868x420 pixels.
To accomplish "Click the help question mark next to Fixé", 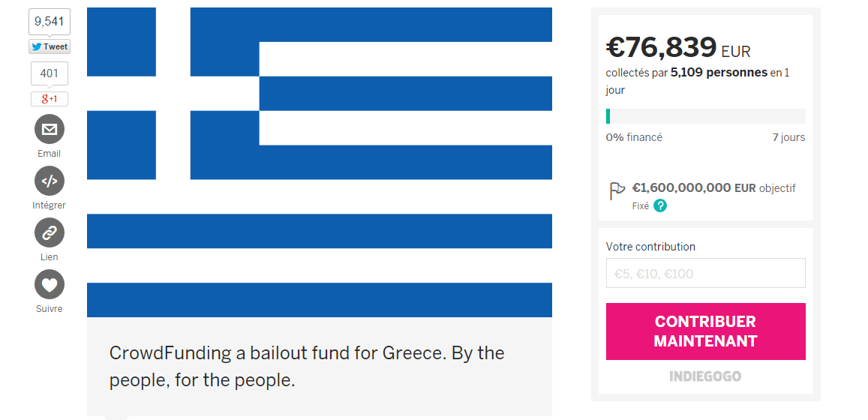I will [x=660, y=205].
